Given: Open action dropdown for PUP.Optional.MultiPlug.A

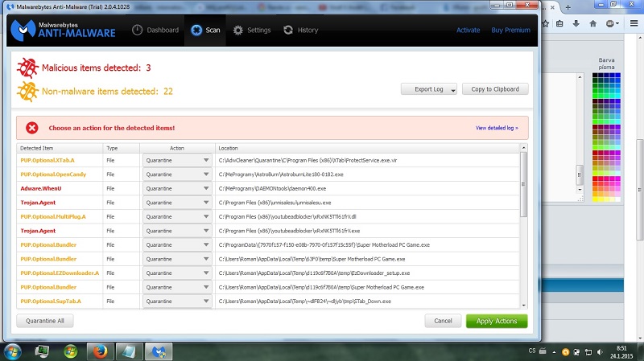Looking at the screenshot, I should click(177, 216).
